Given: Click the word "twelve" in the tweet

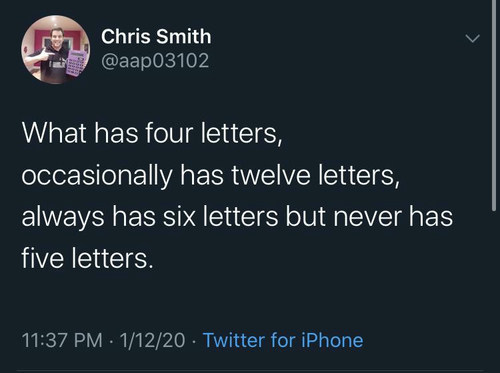Looking at the screenshot, I should tap(271, 175).
